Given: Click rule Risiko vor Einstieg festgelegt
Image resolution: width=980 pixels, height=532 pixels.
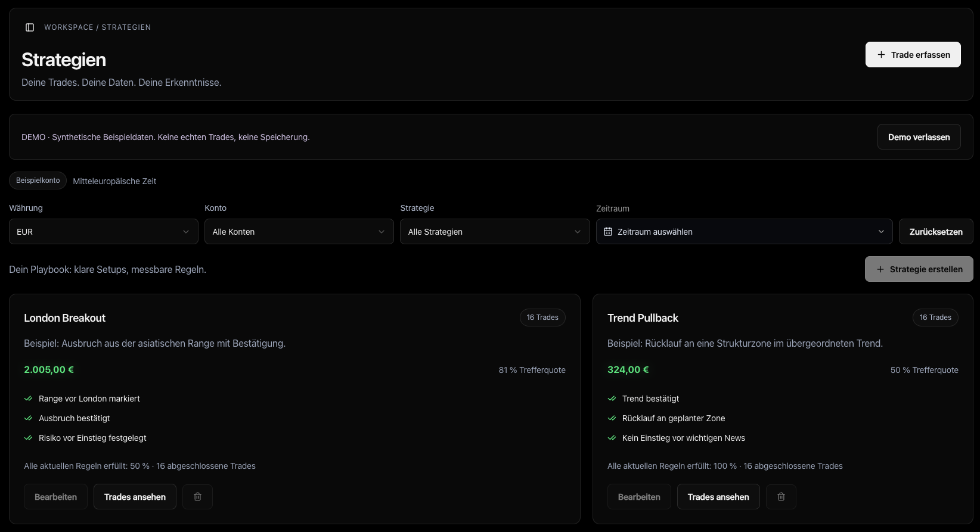Looking at the screenshot, I should pos(92,438).
